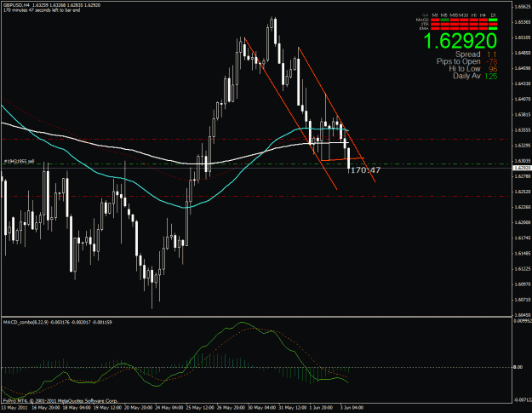Click the red MACD H4 signal block
This screenshot has width=532, height=413.
(483, 20)
